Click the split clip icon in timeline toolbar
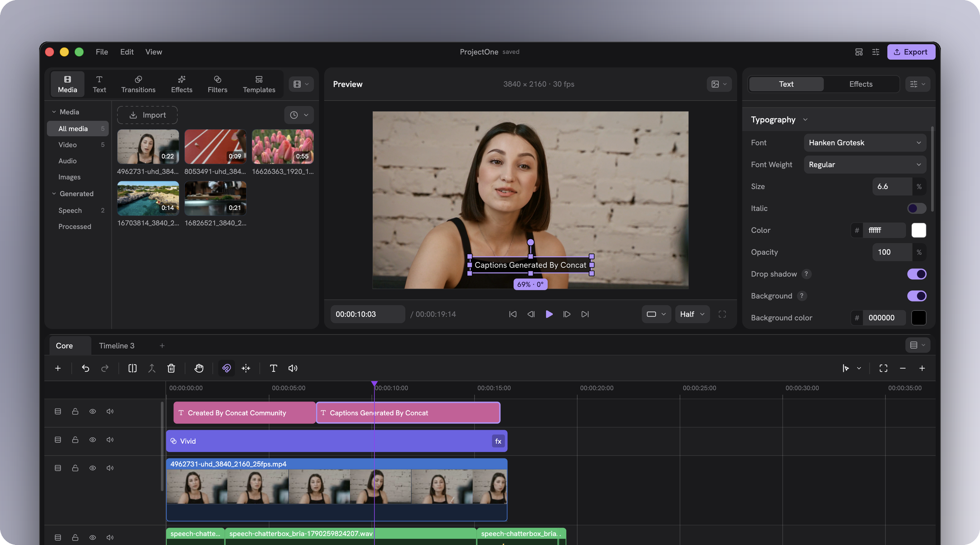Screen dimensions: 980x545 [132, 368]
